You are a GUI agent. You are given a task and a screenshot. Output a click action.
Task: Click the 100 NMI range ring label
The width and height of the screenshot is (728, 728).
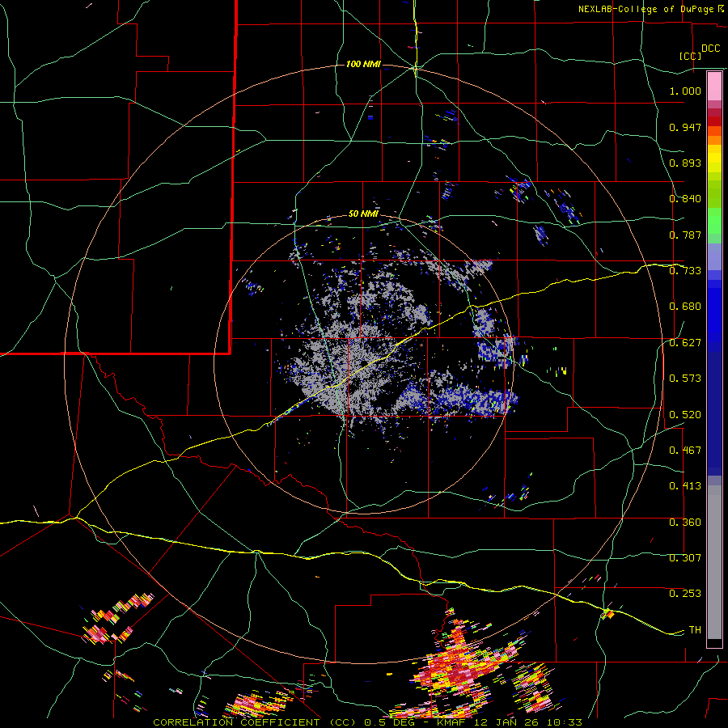pos(363,64)
